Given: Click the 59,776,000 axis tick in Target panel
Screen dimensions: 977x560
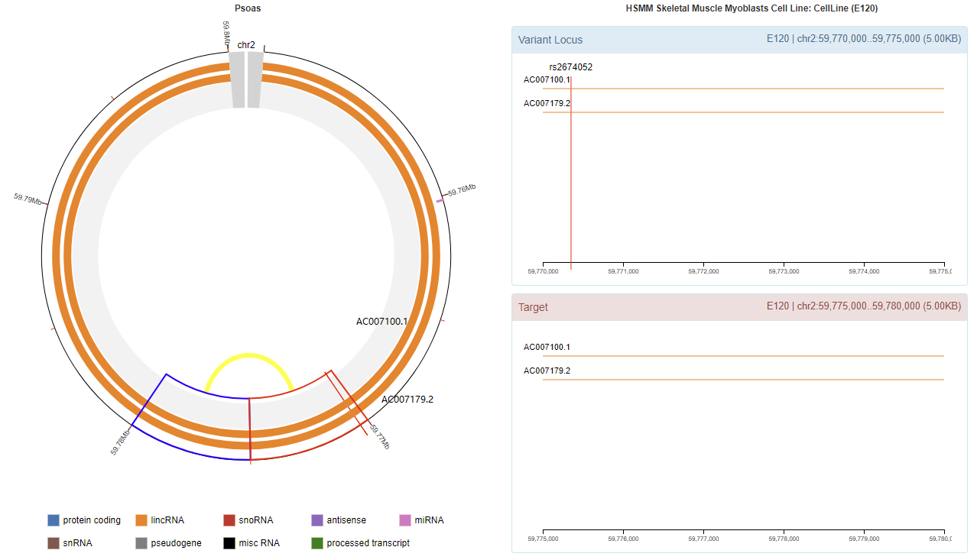Looking at the screenshot, I should click(623, 539).
